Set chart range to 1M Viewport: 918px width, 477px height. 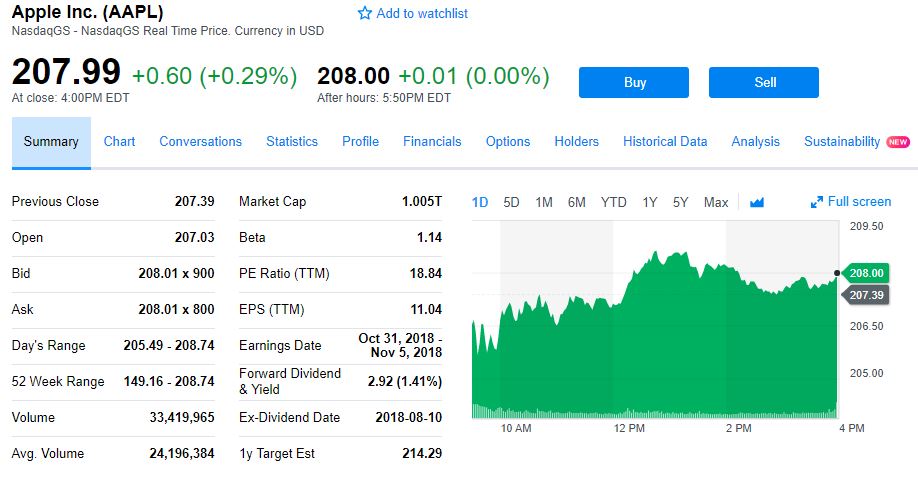coord(544,202)
